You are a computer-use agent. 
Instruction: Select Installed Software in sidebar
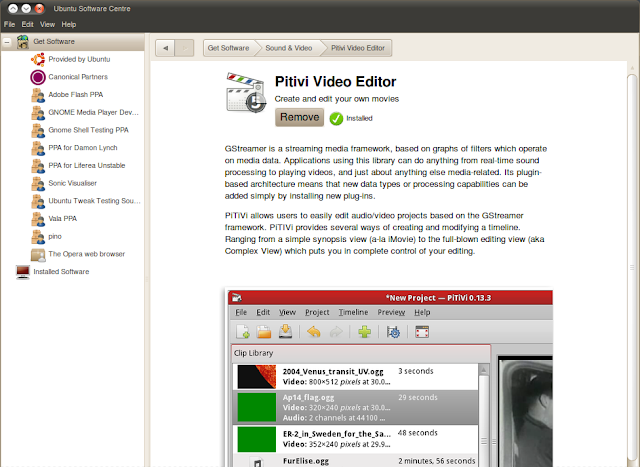pos(61,272)
